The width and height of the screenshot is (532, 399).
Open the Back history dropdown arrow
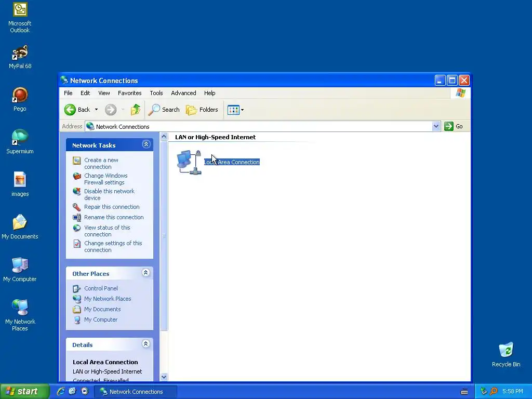[x=96, y=110]
